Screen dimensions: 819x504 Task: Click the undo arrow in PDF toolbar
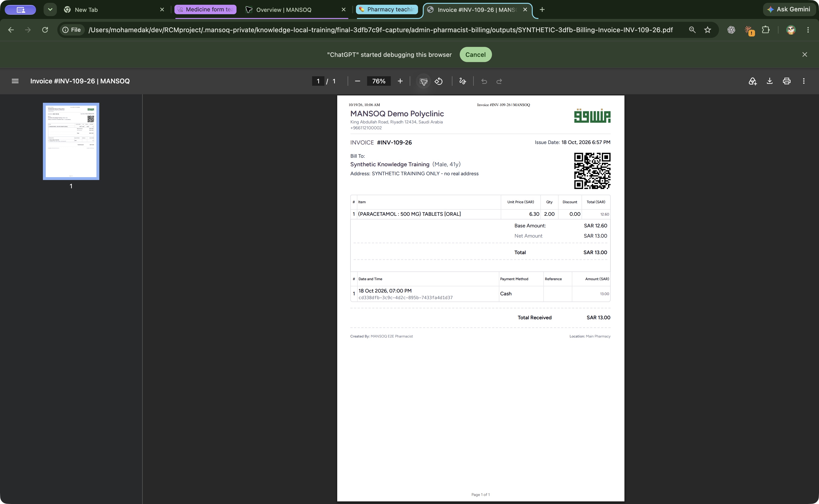click(x=484, y=81)
